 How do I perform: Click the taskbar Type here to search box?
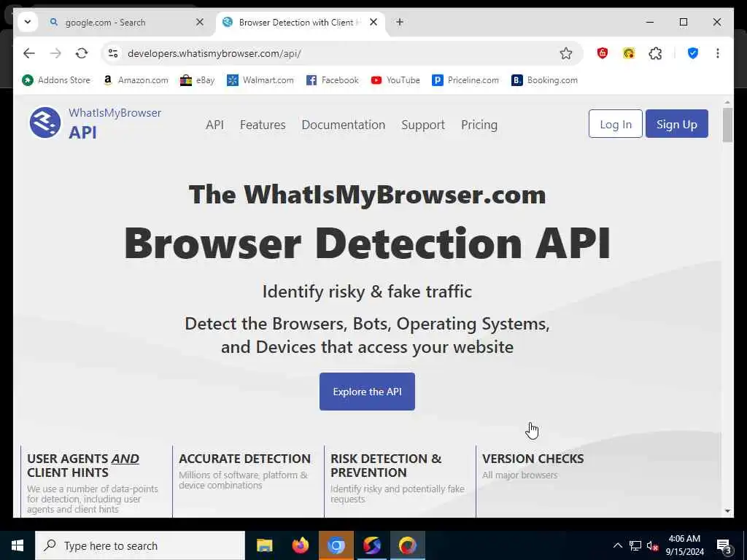pos(140,545)
